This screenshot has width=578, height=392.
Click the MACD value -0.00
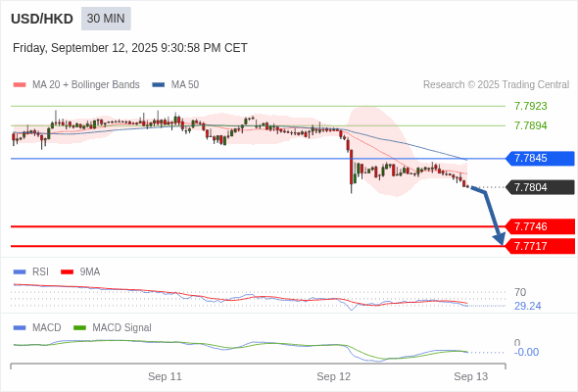pyautogui.click(x=526, y=352)
